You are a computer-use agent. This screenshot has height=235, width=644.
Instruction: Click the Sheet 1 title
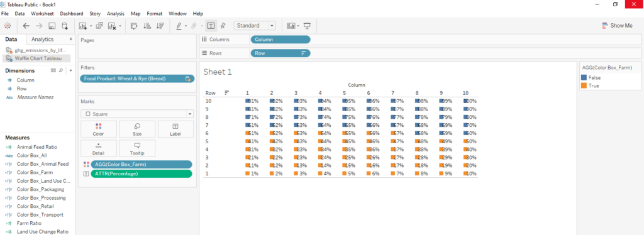coord(218,72)
